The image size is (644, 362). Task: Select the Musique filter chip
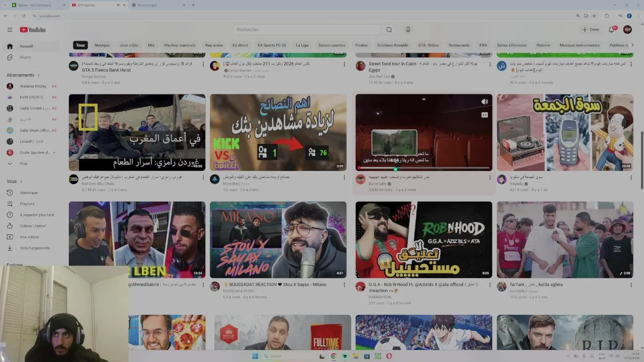pos(102,45)
